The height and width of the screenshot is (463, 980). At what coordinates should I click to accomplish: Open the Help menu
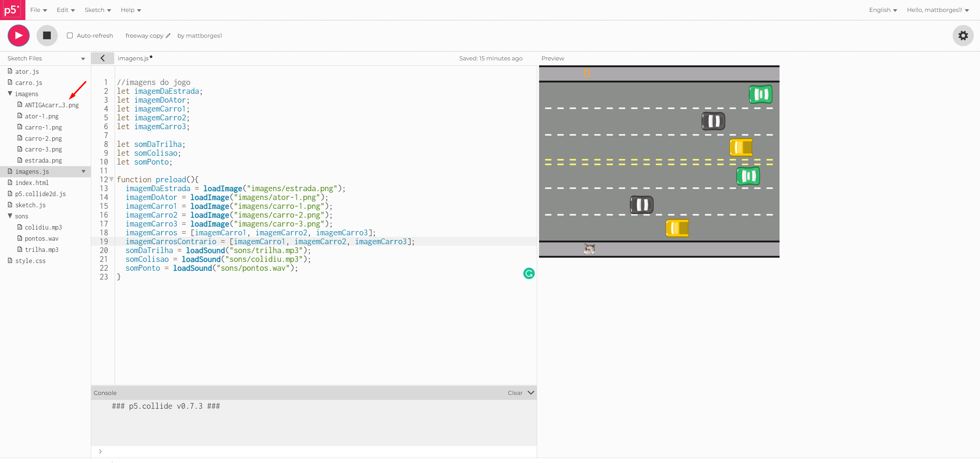(x=129, y=10)
